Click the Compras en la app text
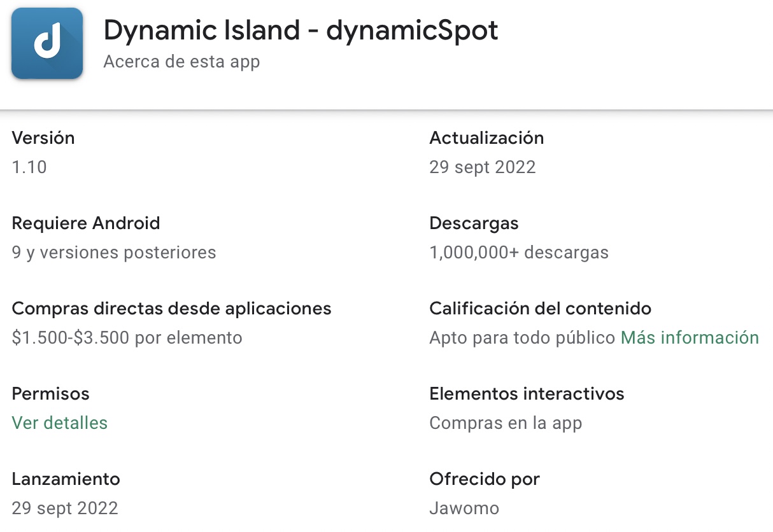Viewport: 773px width, 532px height. [x=506, y=423]
